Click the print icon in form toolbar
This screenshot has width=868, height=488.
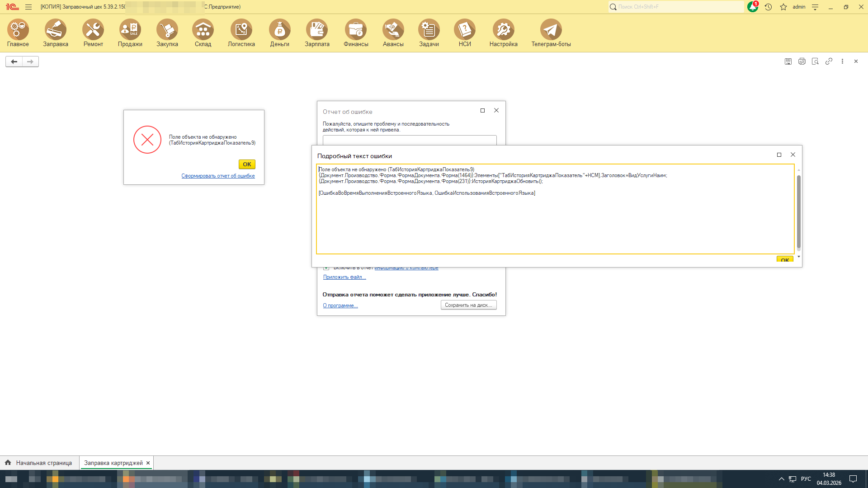(802, 61)
